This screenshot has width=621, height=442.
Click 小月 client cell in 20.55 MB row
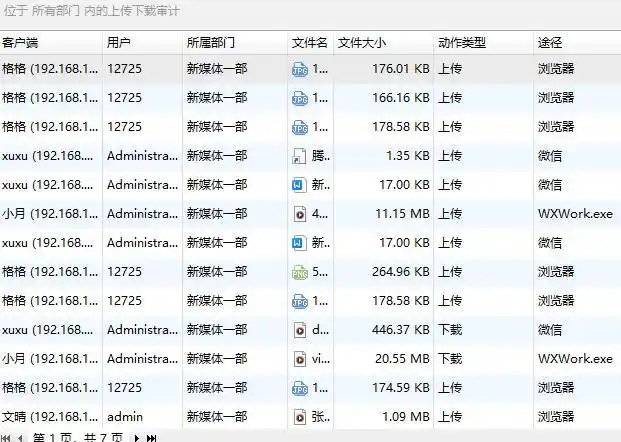point(50,359)
